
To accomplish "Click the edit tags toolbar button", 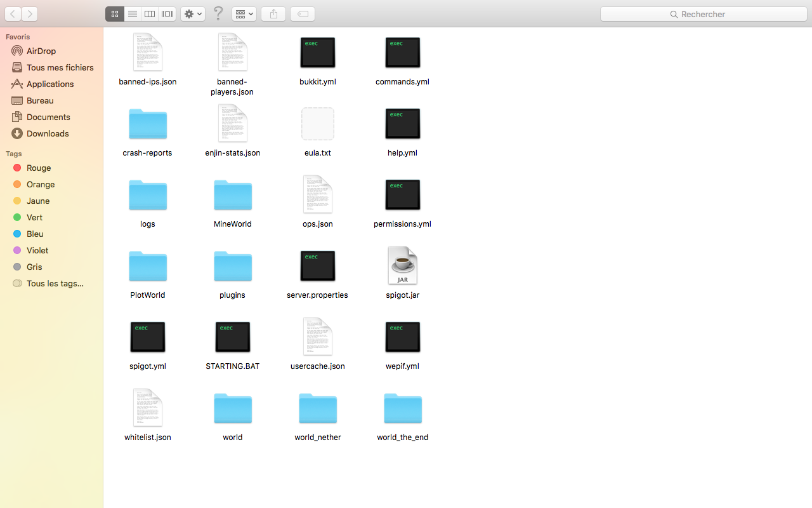I will [303, 14].
